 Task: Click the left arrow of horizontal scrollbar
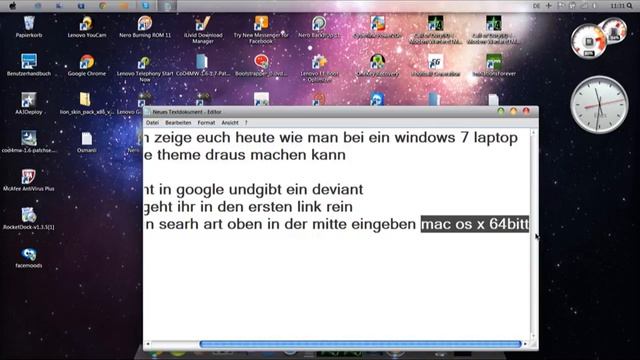[x=148, y=344]
